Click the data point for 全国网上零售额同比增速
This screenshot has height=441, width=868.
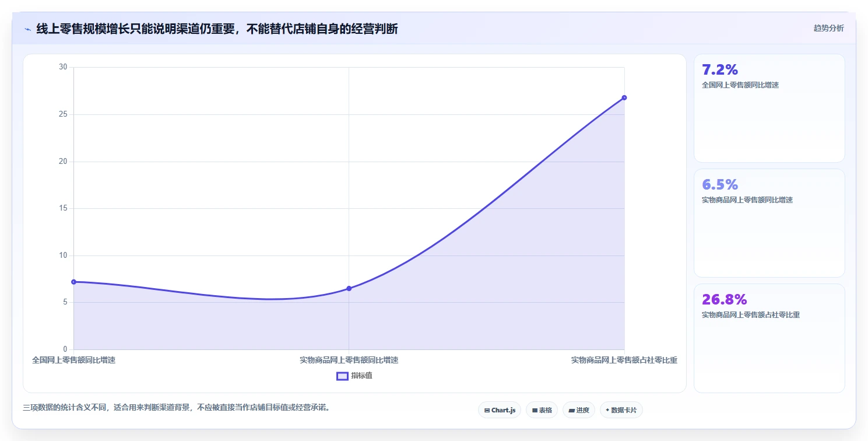(73, 282)
